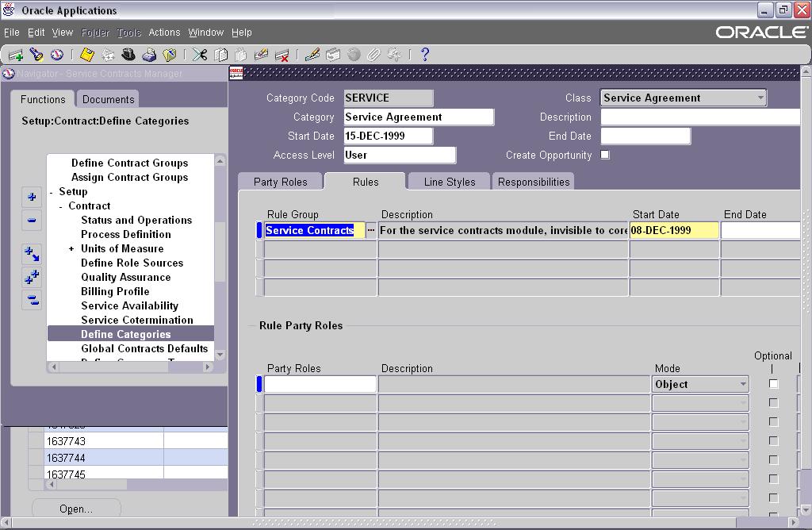Check the first Optional checkbox in Rule Party Roles

coord(774,382)
